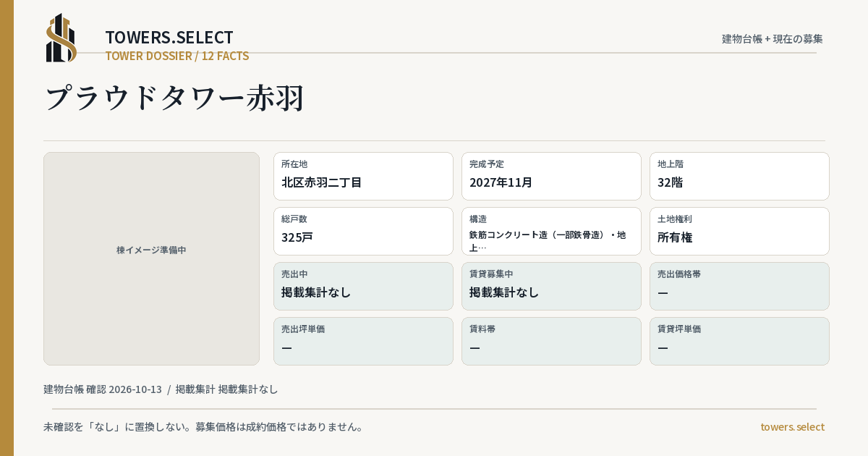868x456 pixels.
Task: Open the TOWERS.SELECT title link
Action: point(169,38)
